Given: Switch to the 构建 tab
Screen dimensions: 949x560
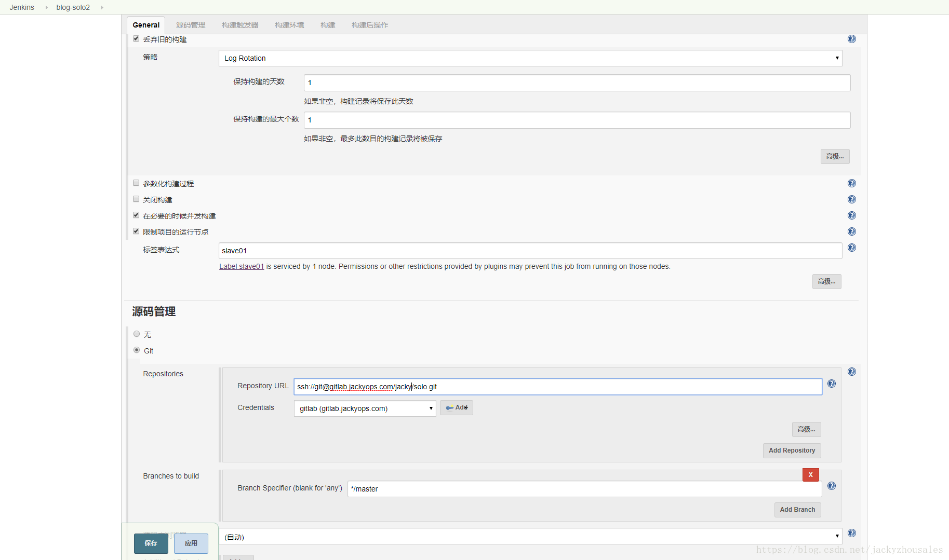Looking at the screenshot, I should click(x=328, y=25).
